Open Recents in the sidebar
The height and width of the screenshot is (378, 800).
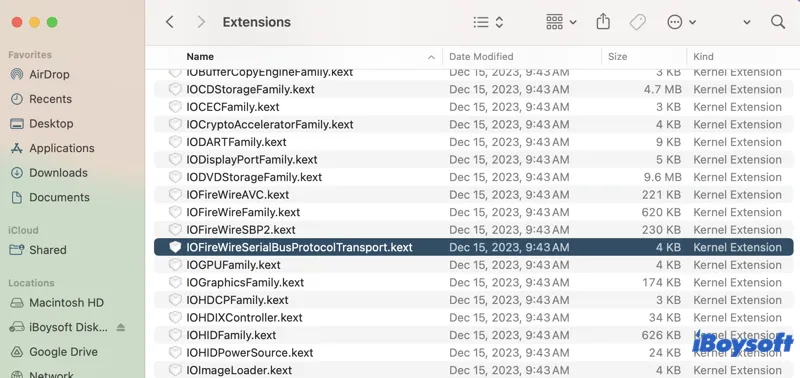click(41, 99)
